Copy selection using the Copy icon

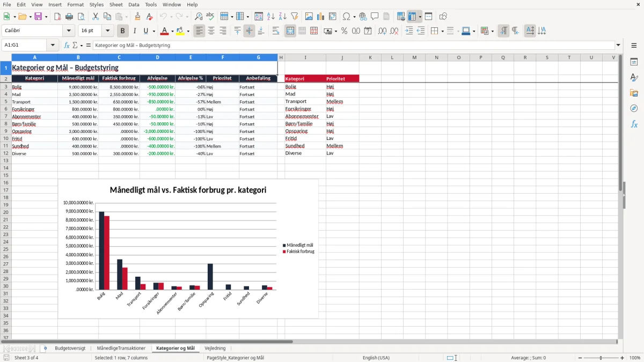107,17
